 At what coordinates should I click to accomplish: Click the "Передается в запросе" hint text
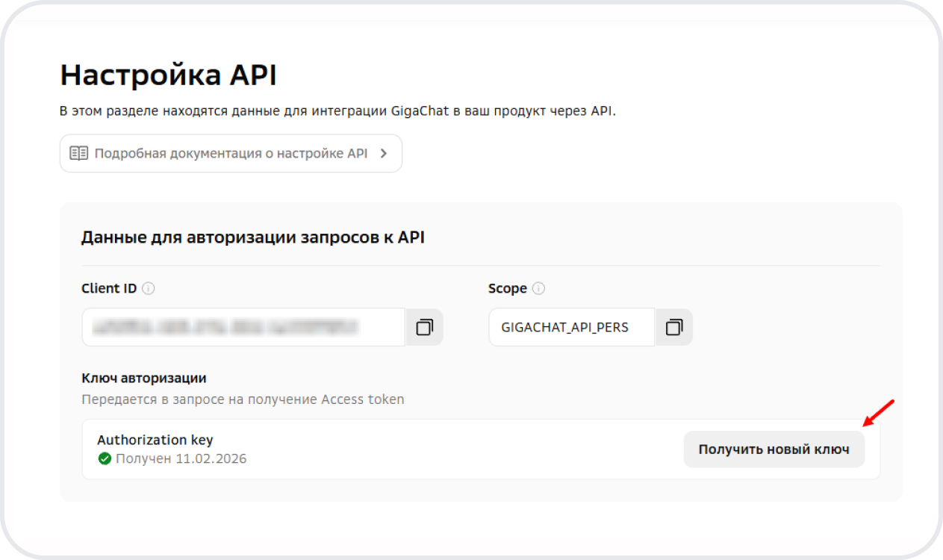coord(243,399)
